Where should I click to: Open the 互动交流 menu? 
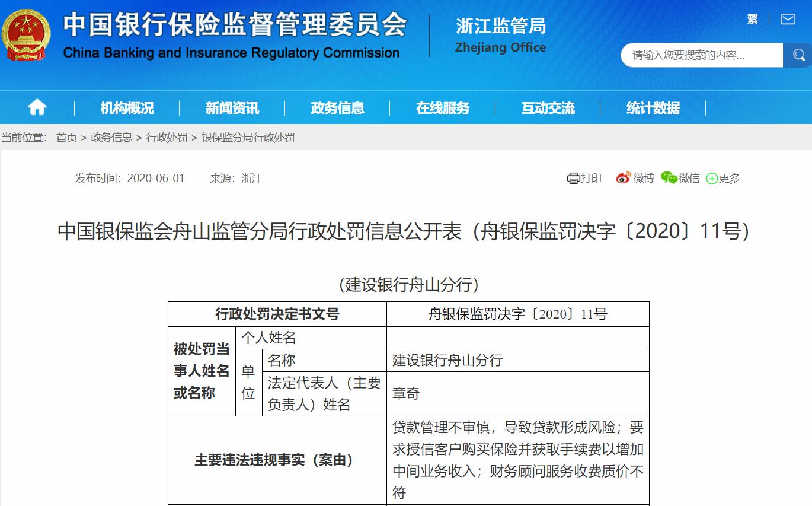coord(548,108)
